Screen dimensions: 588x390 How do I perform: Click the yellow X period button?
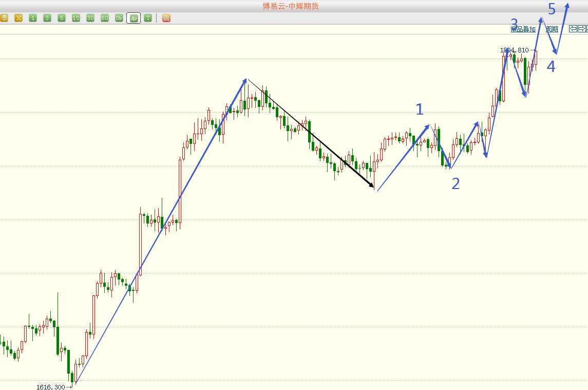coord(18,18)
